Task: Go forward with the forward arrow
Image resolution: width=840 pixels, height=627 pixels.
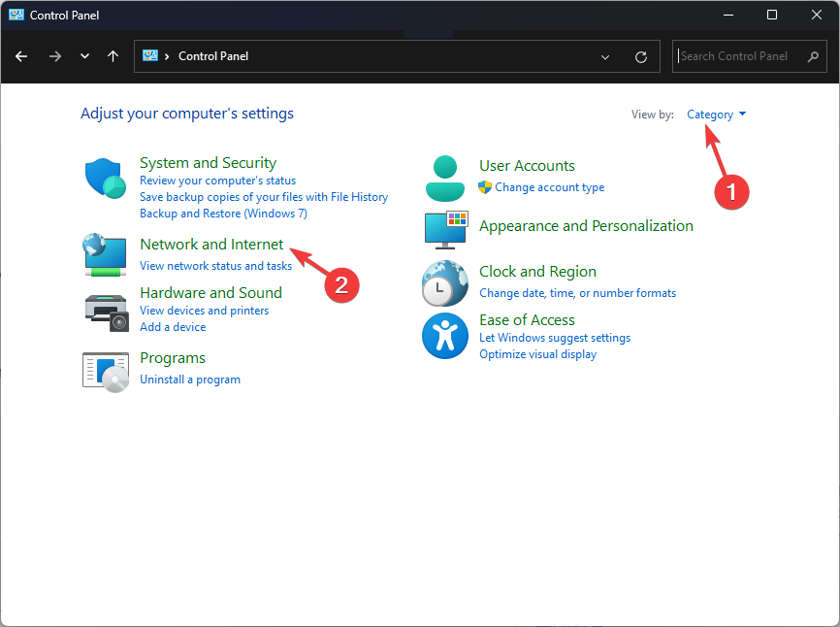Action: click(54, 56)
